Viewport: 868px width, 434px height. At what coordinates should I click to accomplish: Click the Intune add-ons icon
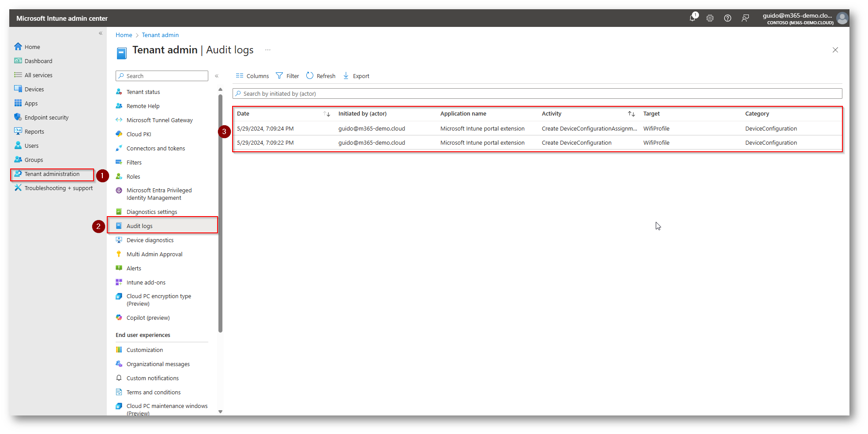(x=119, y=282)
